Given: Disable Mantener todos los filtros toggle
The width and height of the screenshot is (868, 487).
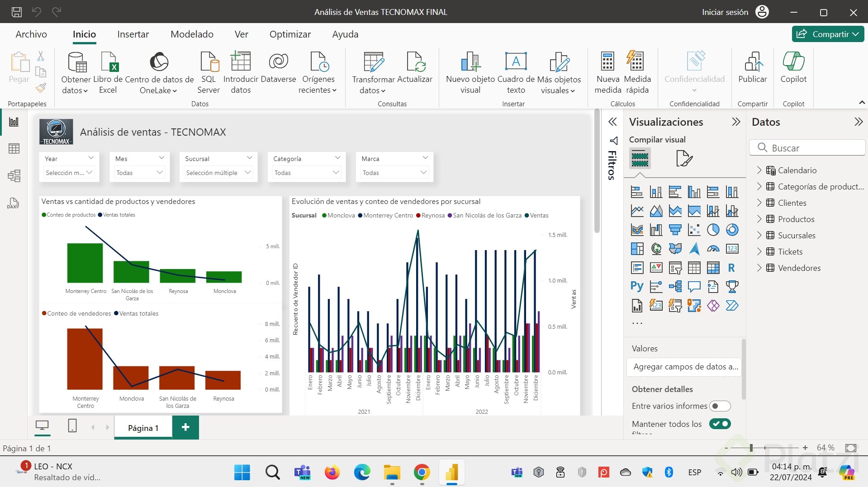Looking at the screenshot, I should coord(720,424).
